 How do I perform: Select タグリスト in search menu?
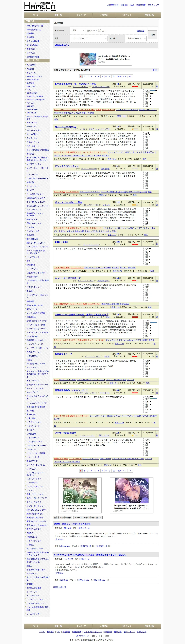tap(31, 53)
